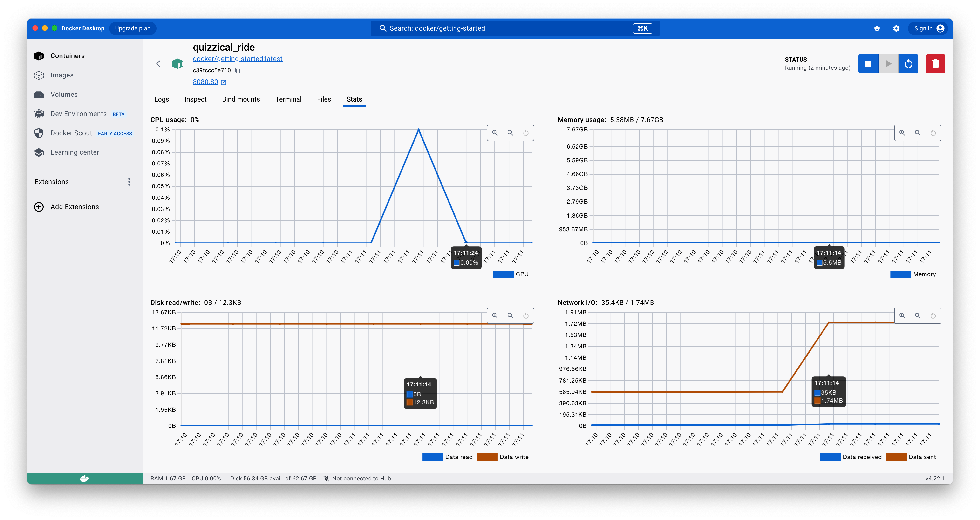Open the Extensions three-dot menu
The image size is (980, 520).
[129, 182]
